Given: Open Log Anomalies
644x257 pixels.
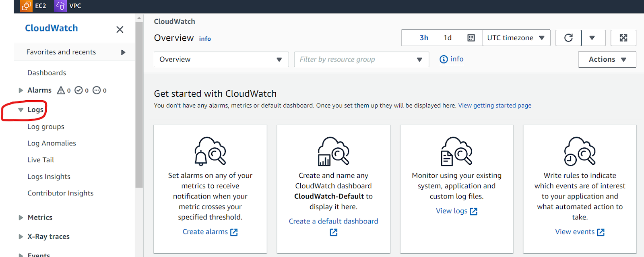Looking at the screenshot, I should click(52, 143).
